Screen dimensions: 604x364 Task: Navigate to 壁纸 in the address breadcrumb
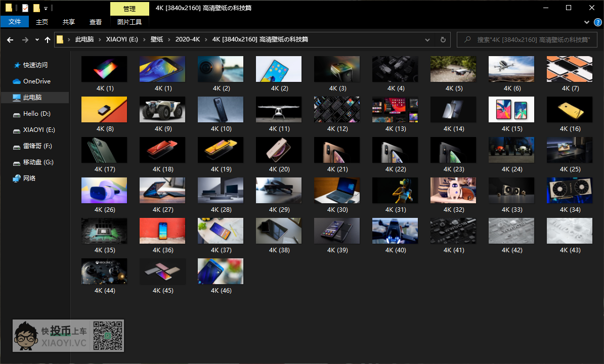157,39
